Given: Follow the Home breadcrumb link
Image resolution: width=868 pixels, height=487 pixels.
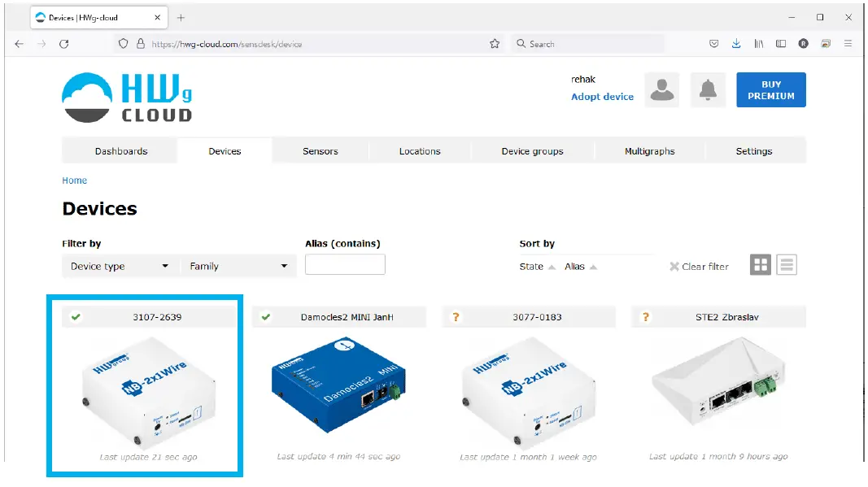Looking at the screenshot, I should [74, 180].
